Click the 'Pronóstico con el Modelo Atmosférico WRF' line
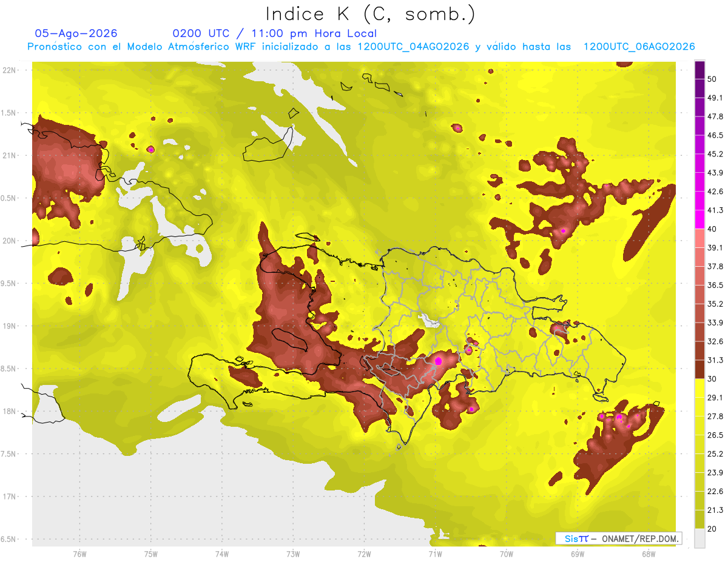This screenshot has width=728, height=562. point(362,47)
